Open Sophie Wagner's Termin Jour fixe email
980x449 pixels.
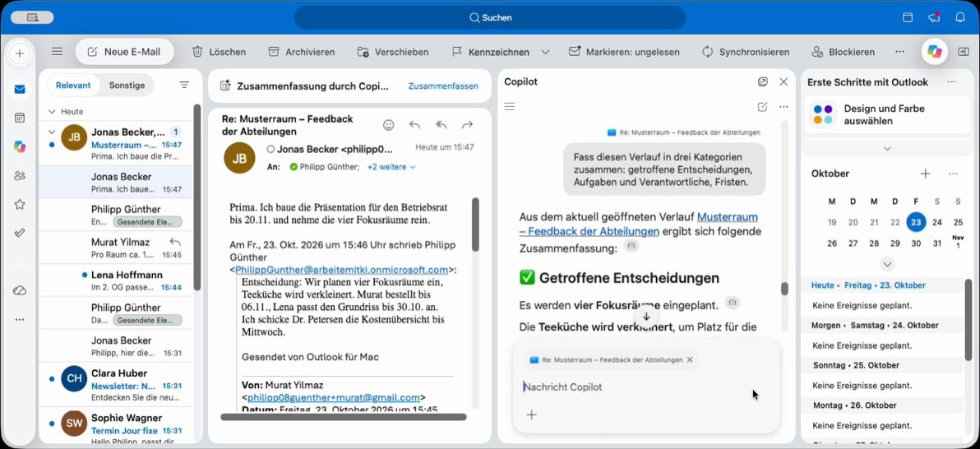[116, 427]
